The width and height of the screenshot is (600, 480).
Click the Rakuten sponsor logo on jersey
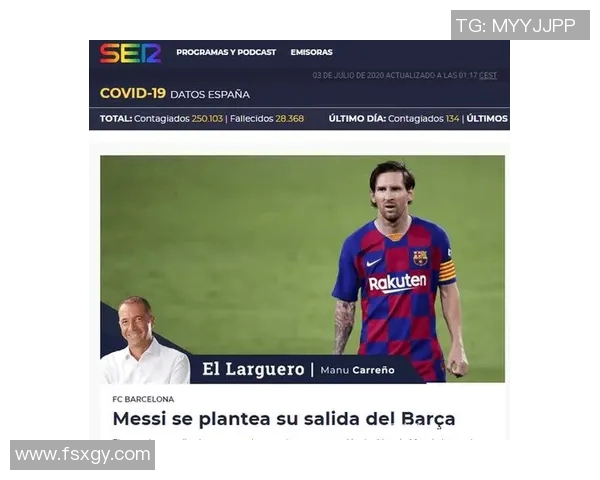pyautogui.click(x=397, y=282)
